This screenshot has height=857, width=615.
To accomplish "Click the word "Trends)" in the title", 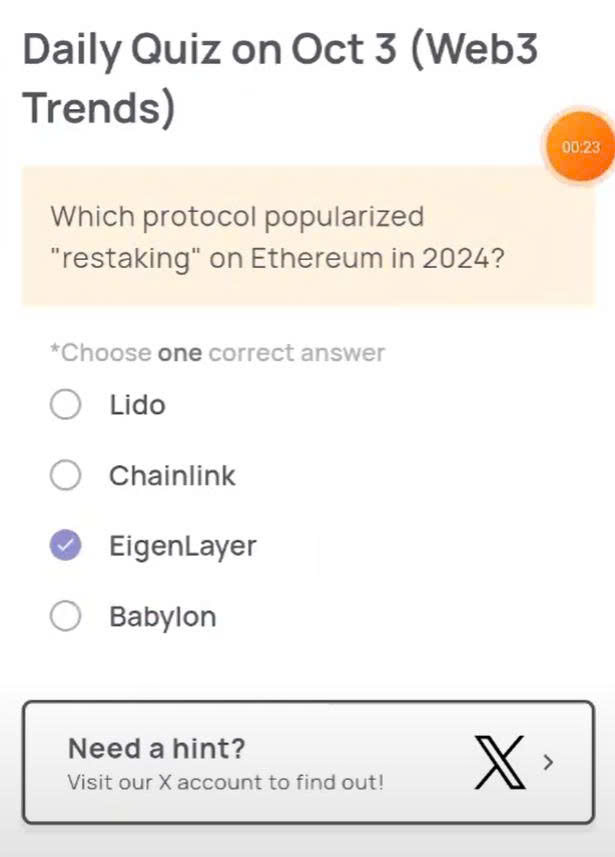I will coord(98,107).
